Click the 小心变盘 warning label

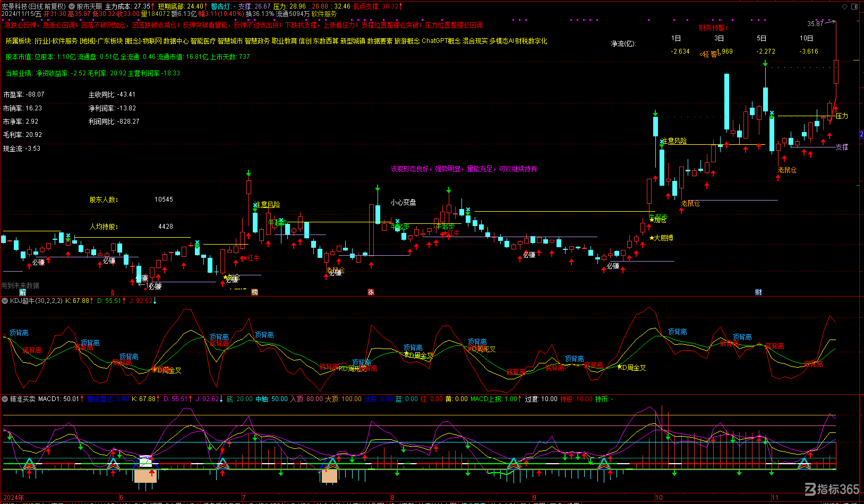pyautogui.click(x=404, y=202)
